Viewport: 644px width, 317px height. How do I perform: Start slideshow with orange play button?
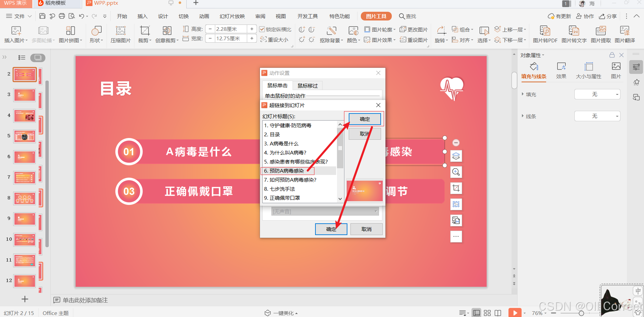515,313
